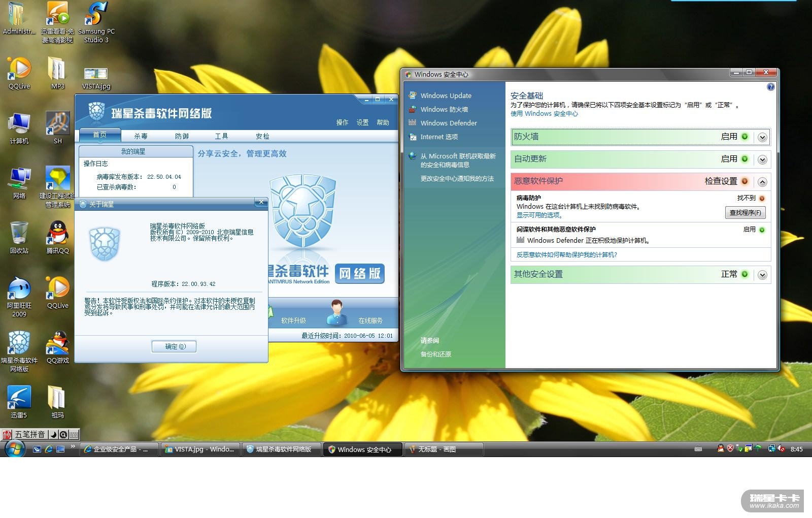Image resolution: width=812 pixels, height=518 pixels.
Task: Click the 五笔拼音 input method bar
Action: click(x=30, y=434)
